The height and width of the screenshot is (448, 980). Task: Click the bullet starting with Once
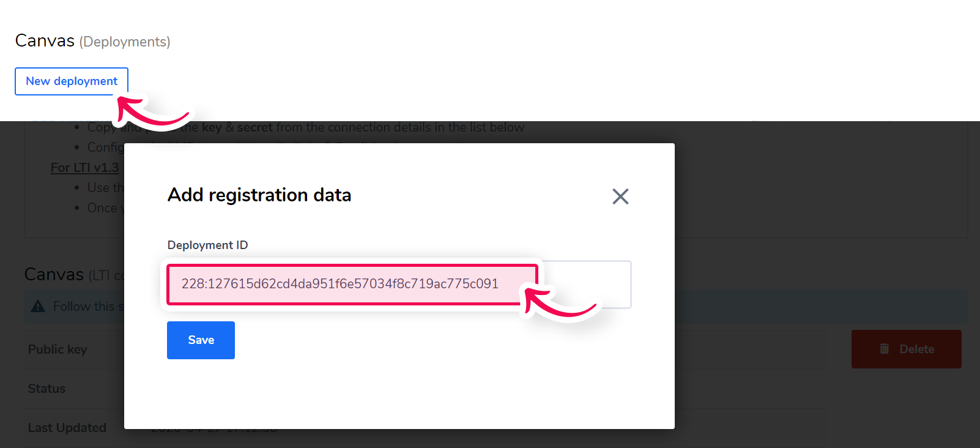[105, 208]
